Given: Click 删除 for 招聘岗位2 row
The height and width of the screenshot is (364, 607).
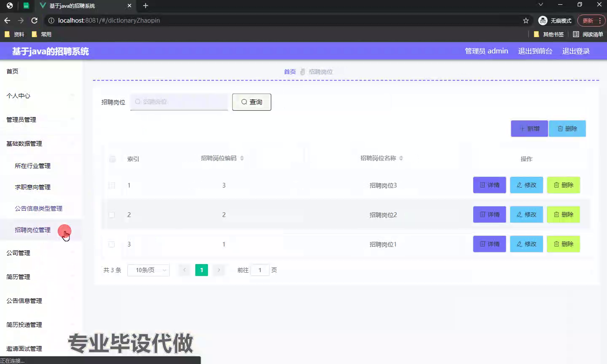Looking at the screenshot, I should click(564, 214).
